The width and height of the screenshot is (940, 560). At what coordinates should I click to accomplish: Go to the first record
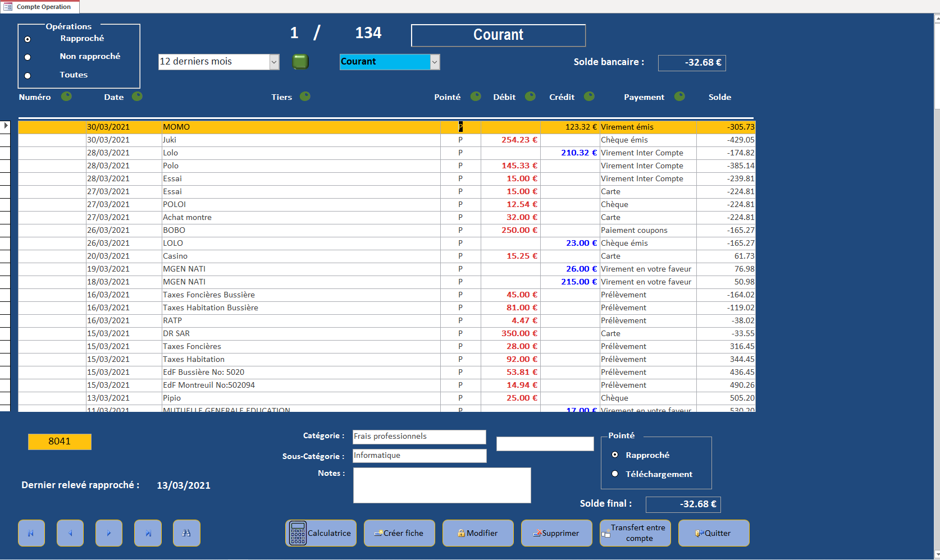point(31,533)
